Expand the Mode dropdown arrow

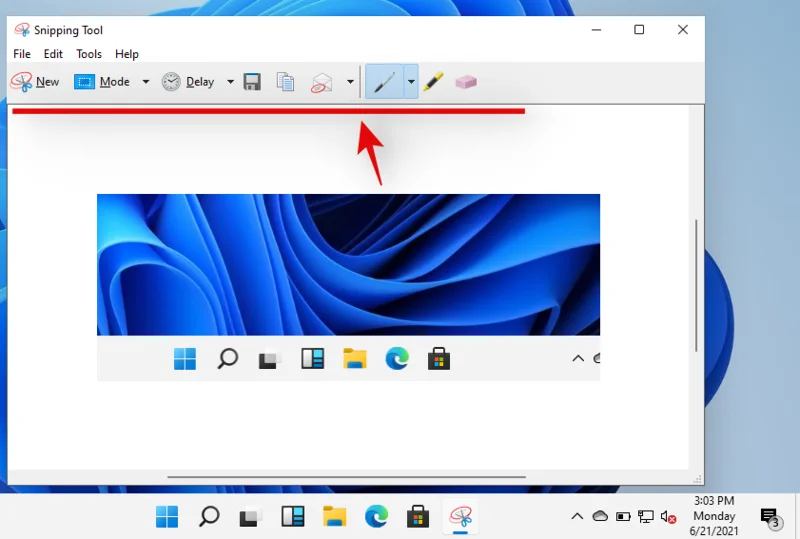click(x=145, y=82)
